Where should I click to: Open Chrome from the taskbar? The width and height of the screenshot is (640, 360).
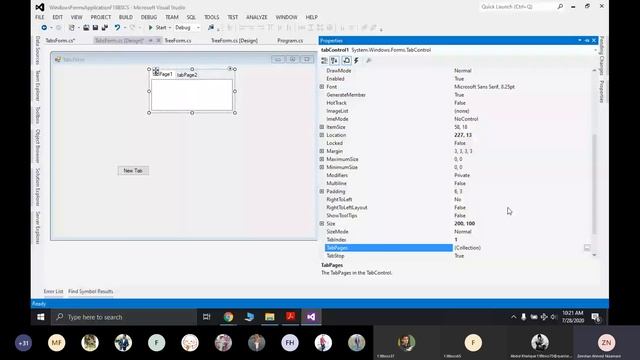pyautogui.click(x=228, y=317)
